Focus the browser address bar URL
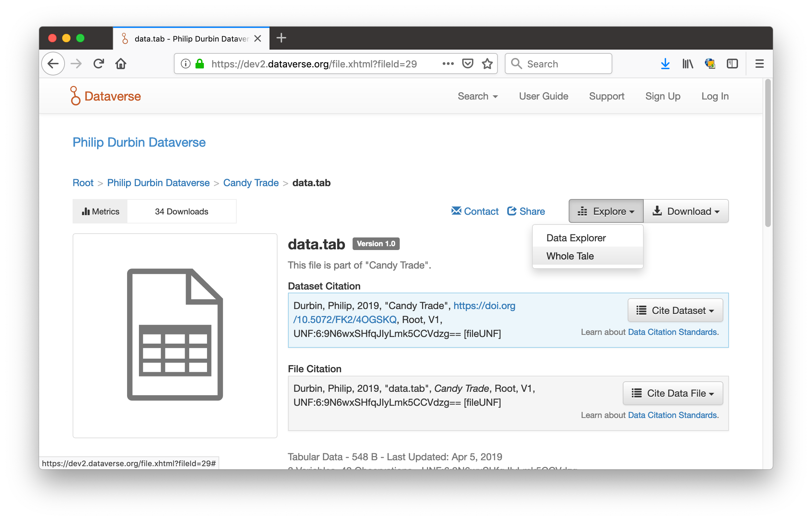Screen dimensions: 812x521 tap(314, 64)
